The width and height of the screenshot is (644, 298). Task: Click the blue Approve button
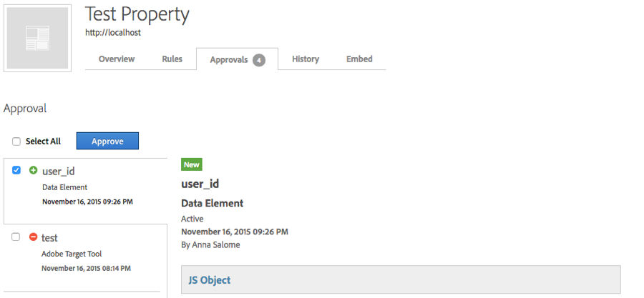107,141
